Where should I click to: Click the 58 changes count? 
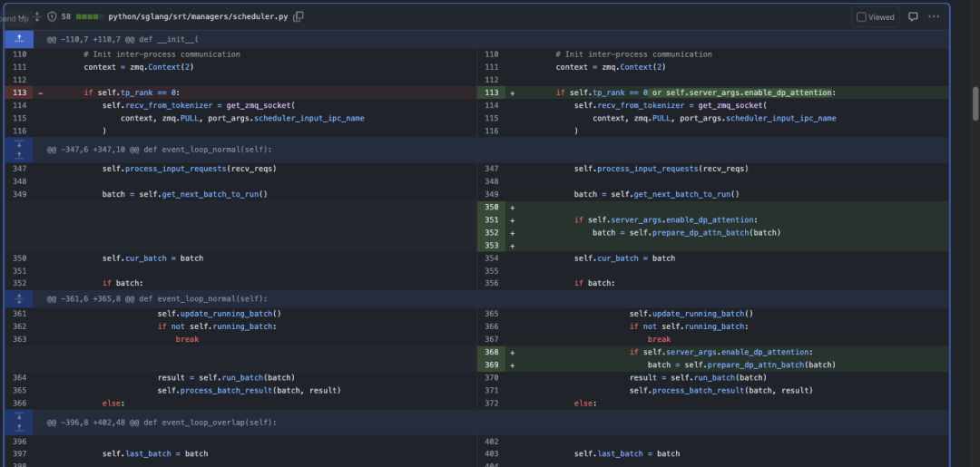[x=66, y=16]
